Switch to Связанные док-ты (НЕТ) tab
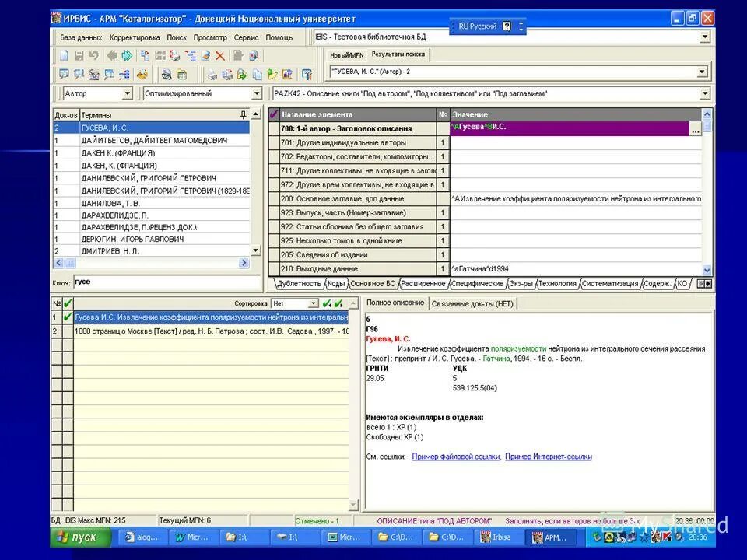The width and height of the screenshot is (747, 560). 472,303
